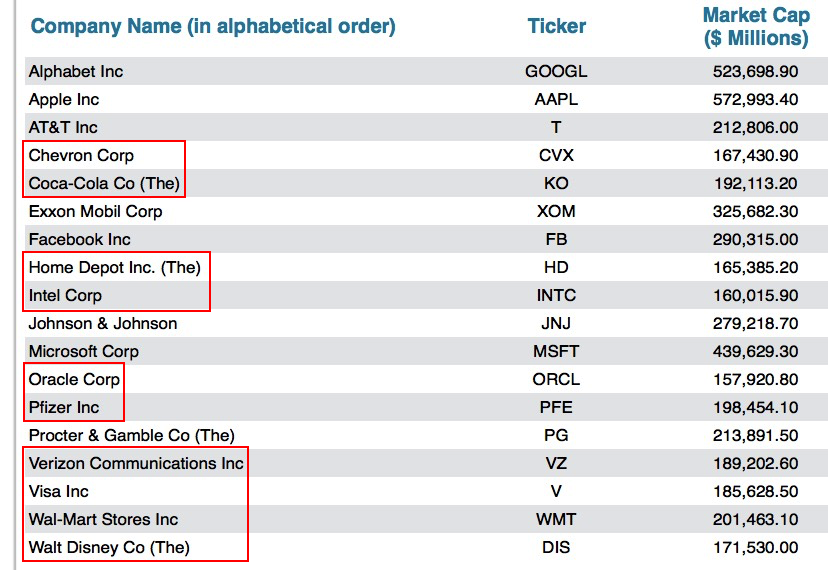Click the WMT ticker symbol
Screen dimensions: 828x570
(x=556, y=520)
